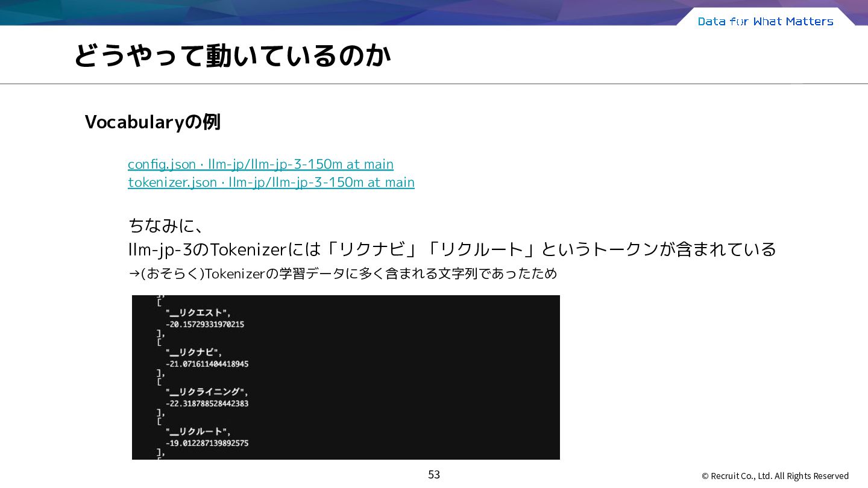Click the token "▁リクライニング" in the code image
Image resolution: width=868 pixels, height=488 pixels.
[x=207, y=392]
